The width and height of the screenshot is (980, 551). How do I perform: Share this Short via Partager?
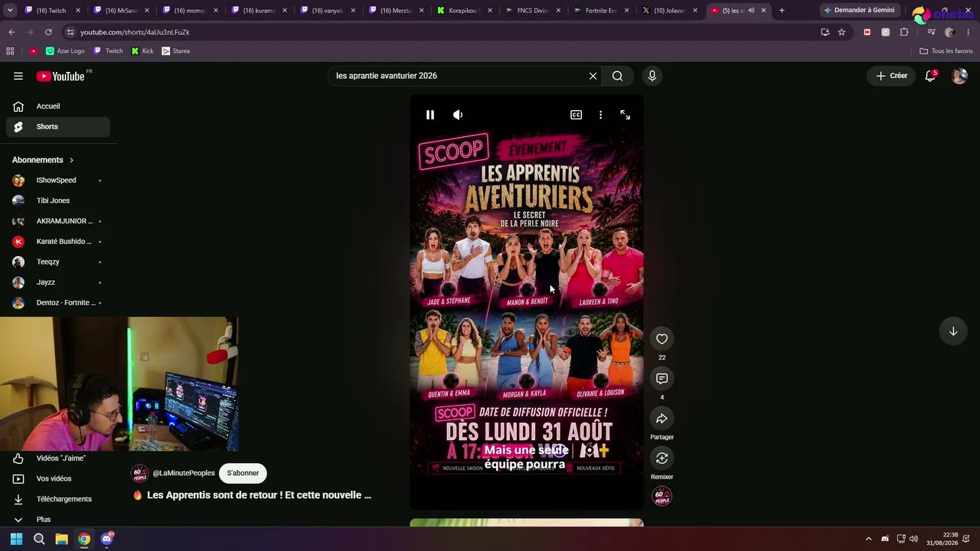click(662, 419)
